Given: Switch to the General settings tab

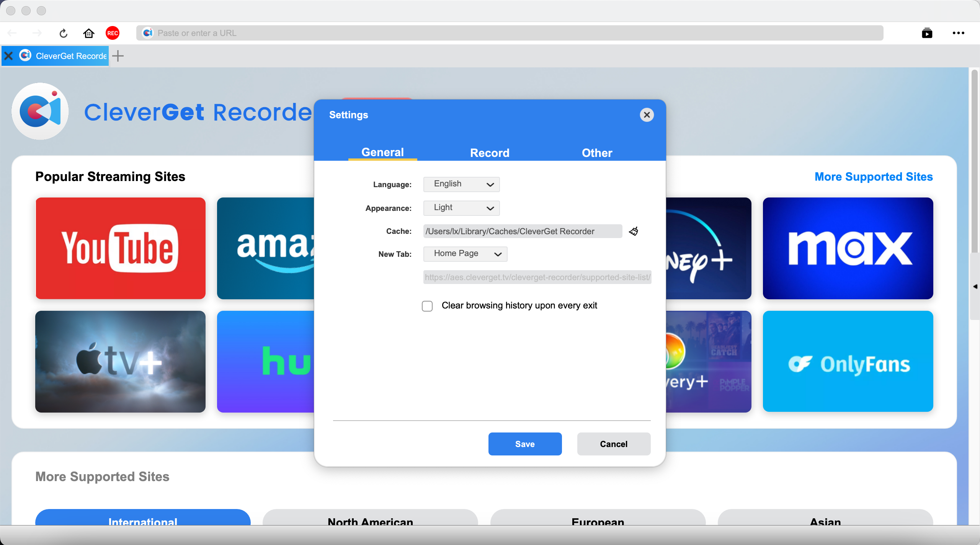Looking at the screenshot, I should [383, 152].
